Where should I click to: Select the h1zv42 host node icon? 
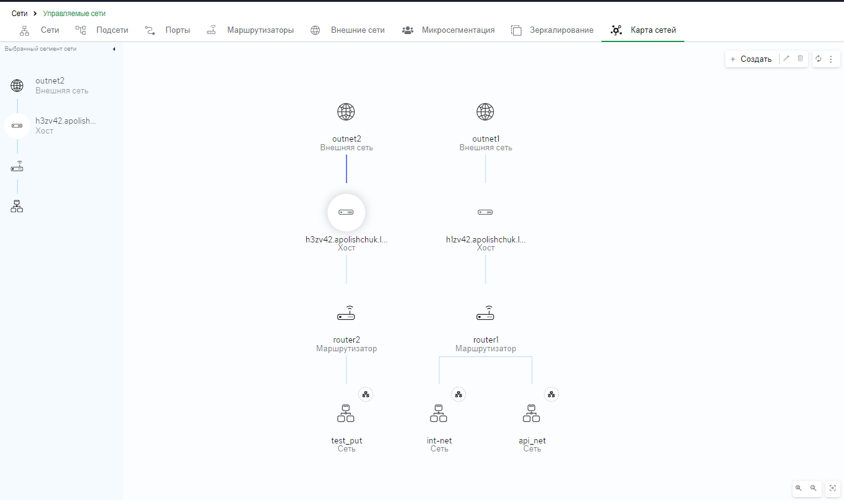point(485,212)
